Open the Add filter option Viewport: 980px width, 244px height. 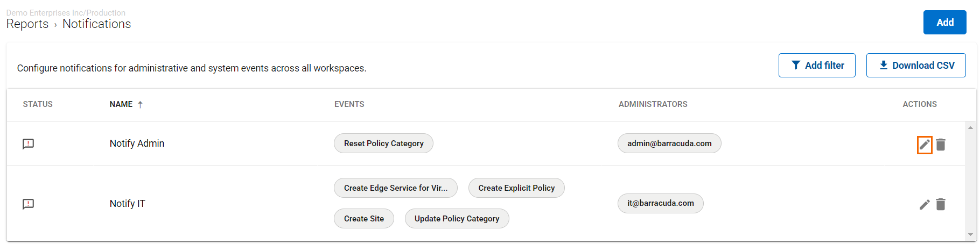[x=816, y=66]
